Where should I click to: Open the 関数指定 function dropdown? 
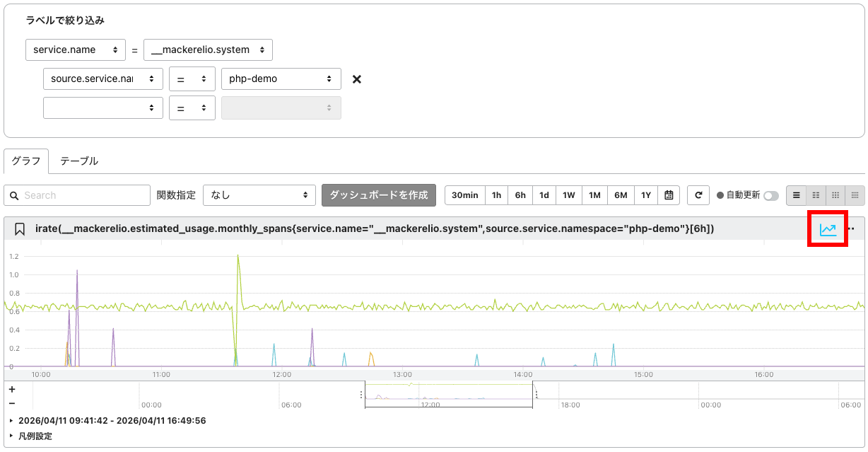pos(259,195)
